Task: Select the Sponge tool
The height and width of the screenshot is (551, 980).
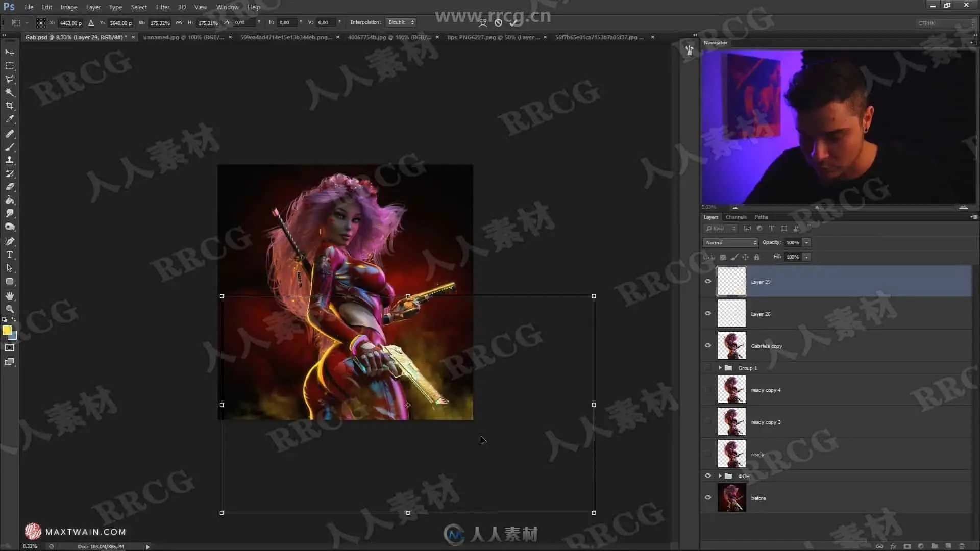Action: coord(10,227)
